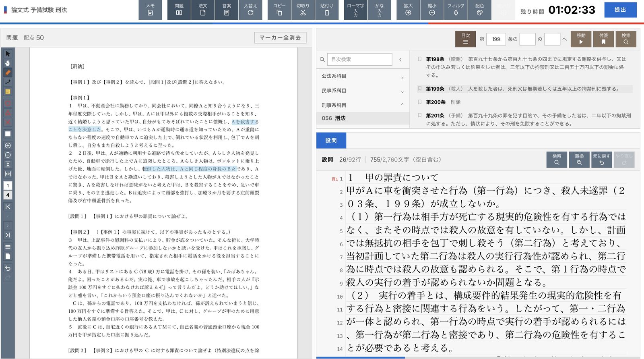This screenshot has width=644, height=359.
Task: Select the red cross mark tool
Action: click(8, 122)
